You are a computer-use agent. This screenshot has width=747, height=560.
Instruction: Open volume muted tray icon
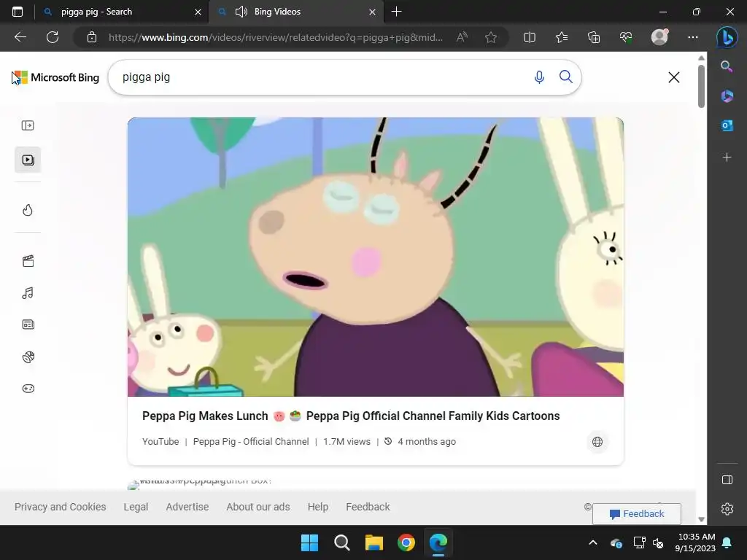click(x=659, y=542)
